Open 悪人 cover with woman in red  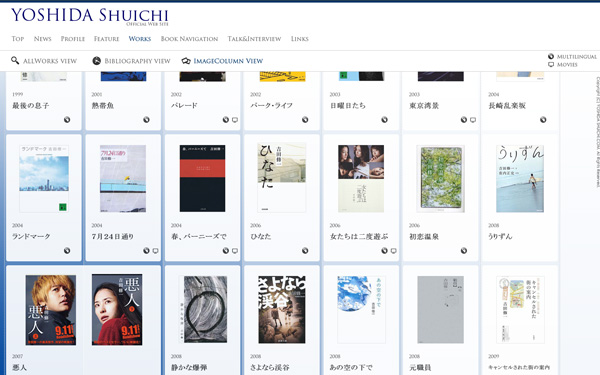tap(117, 310)
